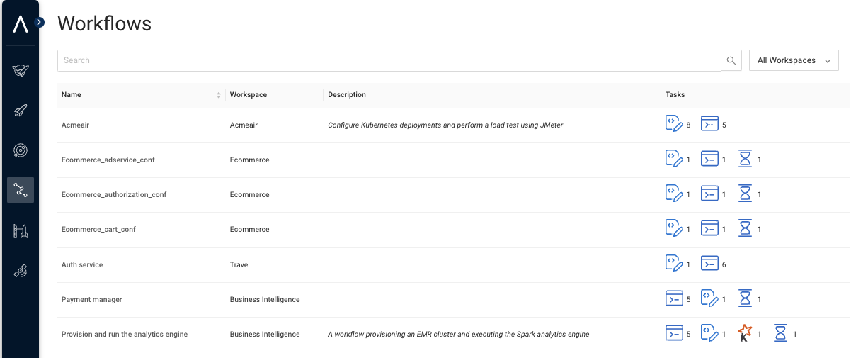The height and width of the screenshot is (358, 868).
Task: Click the configuration file task icon for Acmeair
Action: (x=674, y=124)
